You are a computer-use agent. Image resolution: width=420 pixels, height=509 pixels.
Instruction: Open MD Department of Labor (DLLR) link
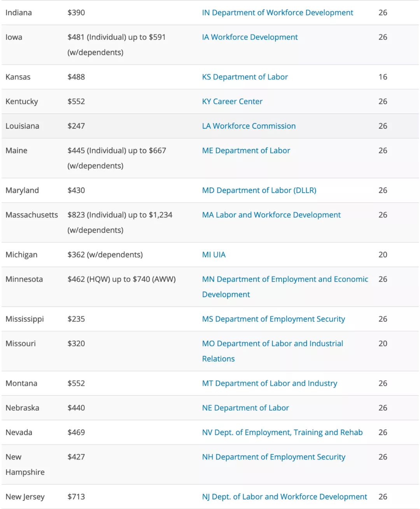[259, 190]
